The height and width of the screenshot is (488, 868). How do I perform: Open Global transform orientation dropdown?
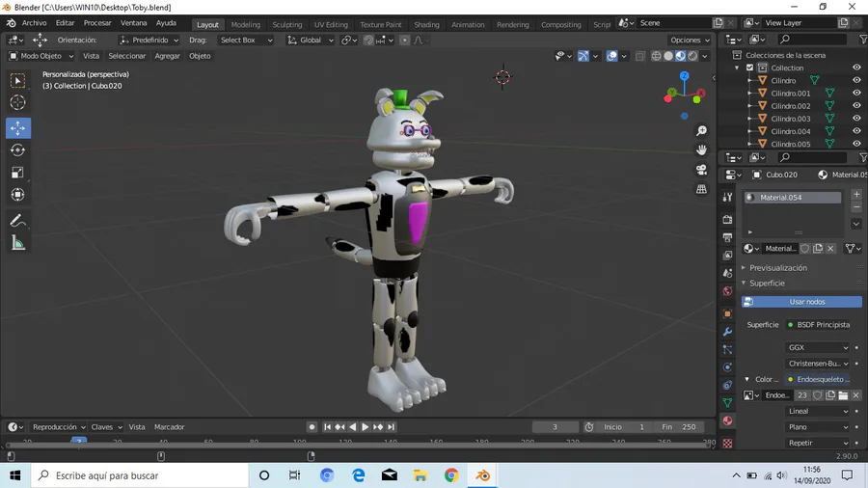click(310, 40)
